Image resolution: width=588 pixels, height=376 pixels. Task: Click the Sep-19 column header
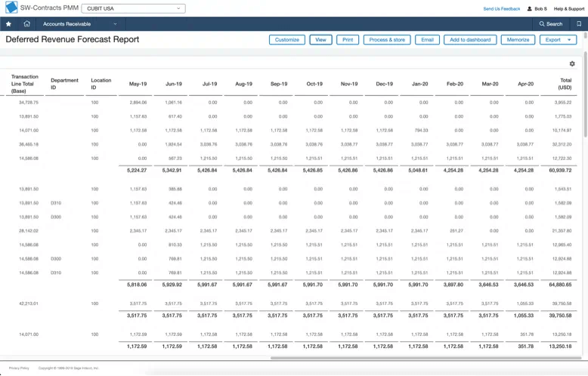(279, 84)
